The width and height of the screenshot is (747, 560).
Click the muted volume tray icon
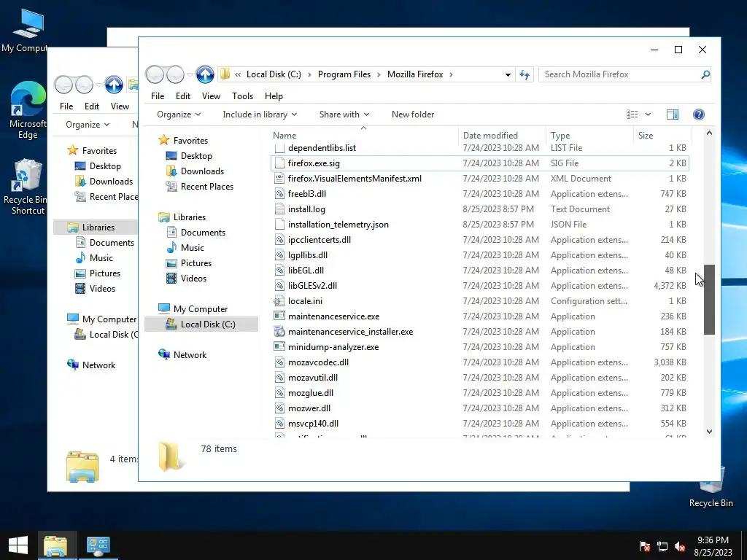(680, 546)
